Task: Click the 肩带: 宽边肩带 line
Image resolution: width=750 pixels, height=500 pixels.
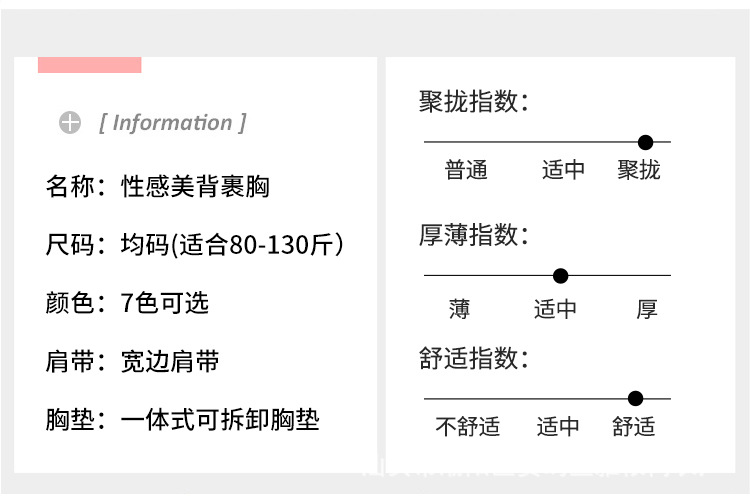Action: 132,361
